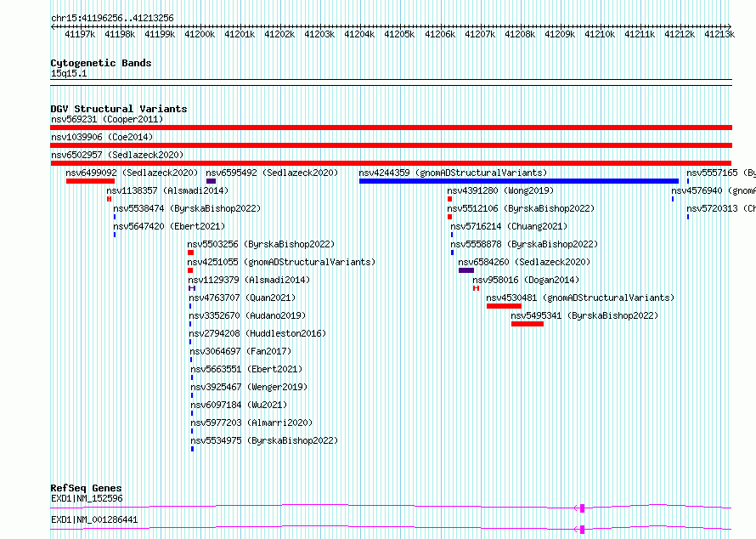756x539 pixels.
Task: Click the nsv5647420 (Ebert2021) label
Action: point(169,226)
